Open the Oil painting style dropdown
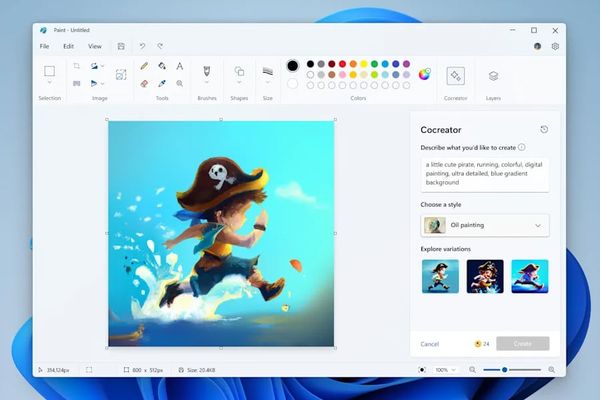Screen dimensions: 600x400 pyautogui.click(x=485, y=225)
